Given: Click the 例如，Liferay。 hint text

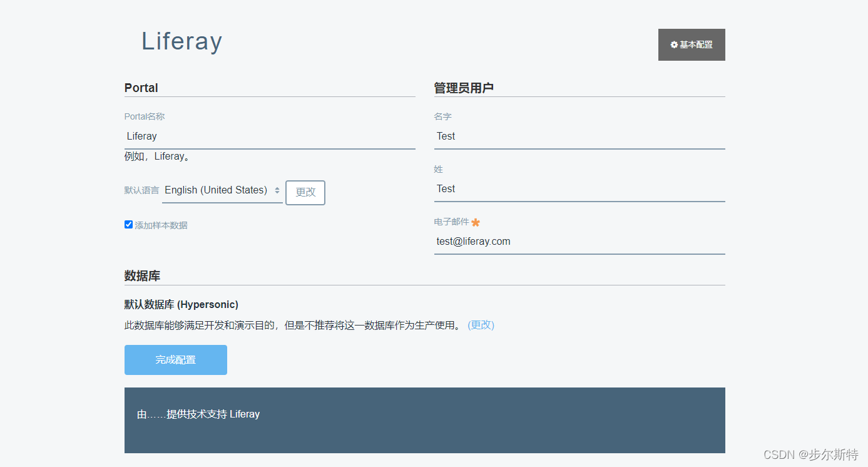Looking at the screenshot, I should (157, 157).
